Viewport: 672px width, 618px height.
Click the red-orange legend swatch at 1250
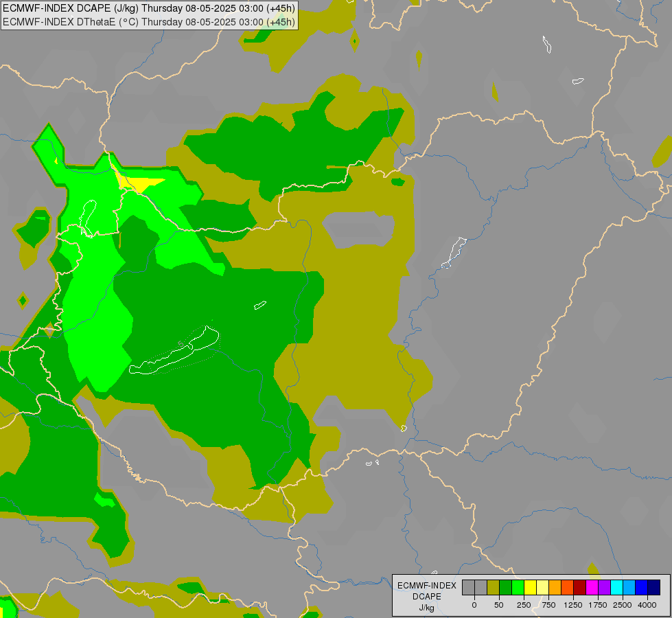567,587
